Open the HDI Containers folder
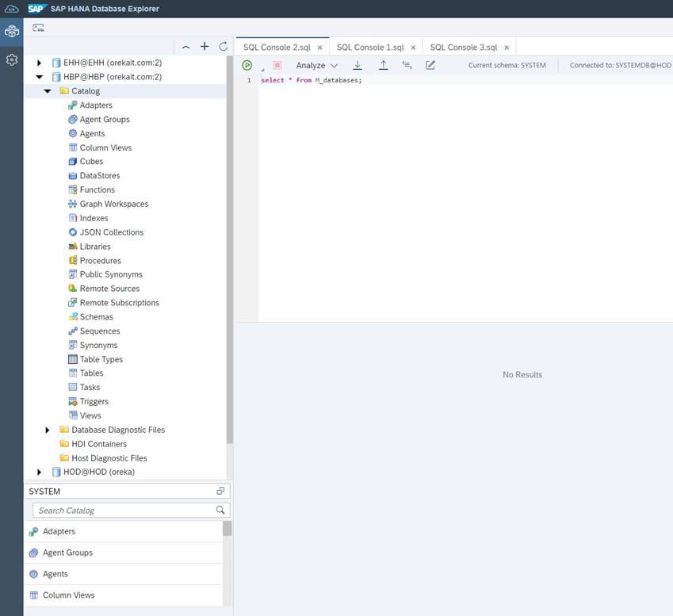Screen dimensions: 673x616 99,444
